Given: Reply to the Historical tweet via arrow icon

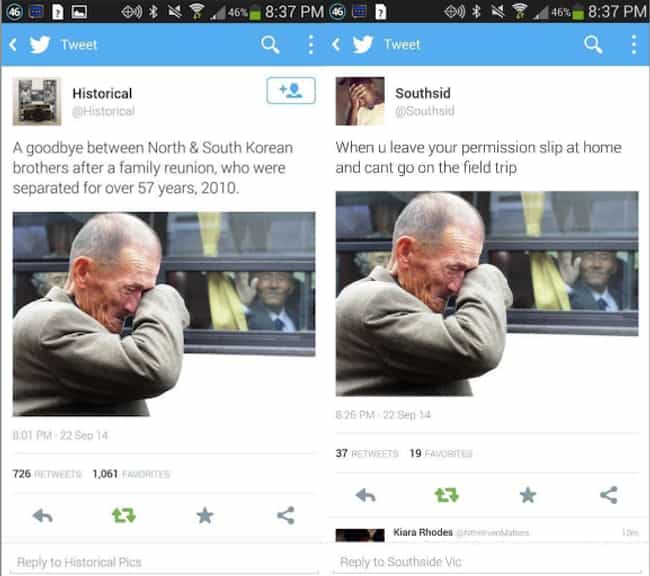Looking at the screenshot, I should [42, 516].
